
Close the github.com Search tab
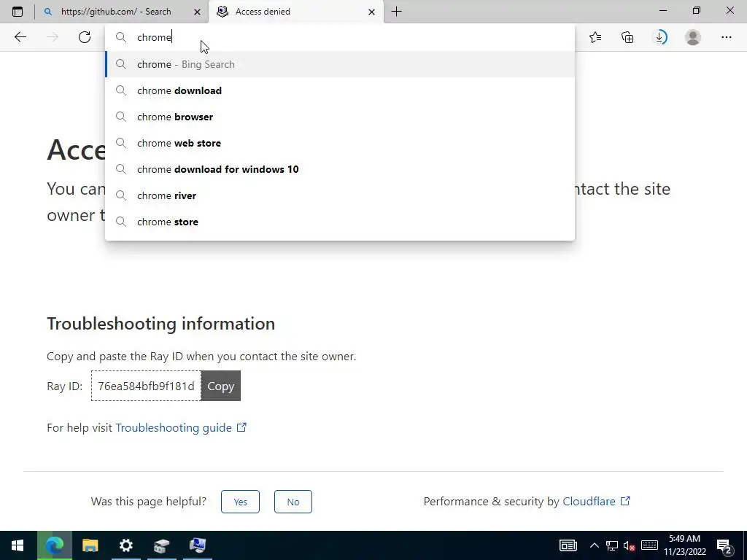tap(197, 12)
